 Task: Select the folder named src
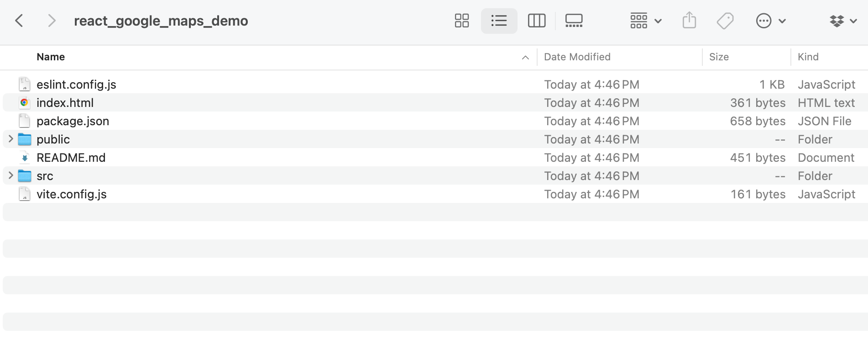(45, 176)
